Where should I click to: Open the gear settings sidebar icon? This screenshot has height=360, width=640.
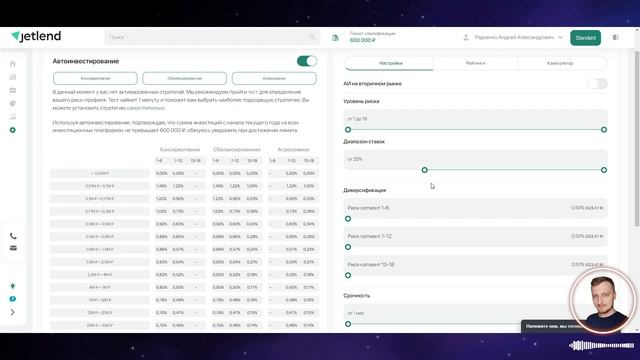pyautogui.click(x=13, y=130)
